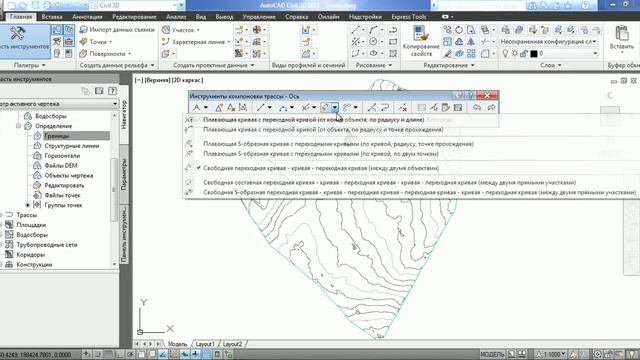Click the Toolspace tree scroll down arrow
The image size is (640, 360).
click(114, 264)
